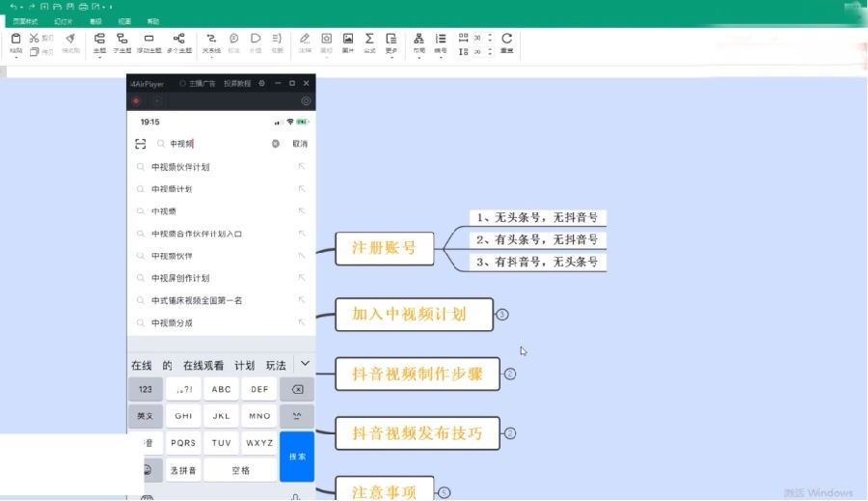Decrease the vertical spacing value with the down stepper

click(490, 54)
